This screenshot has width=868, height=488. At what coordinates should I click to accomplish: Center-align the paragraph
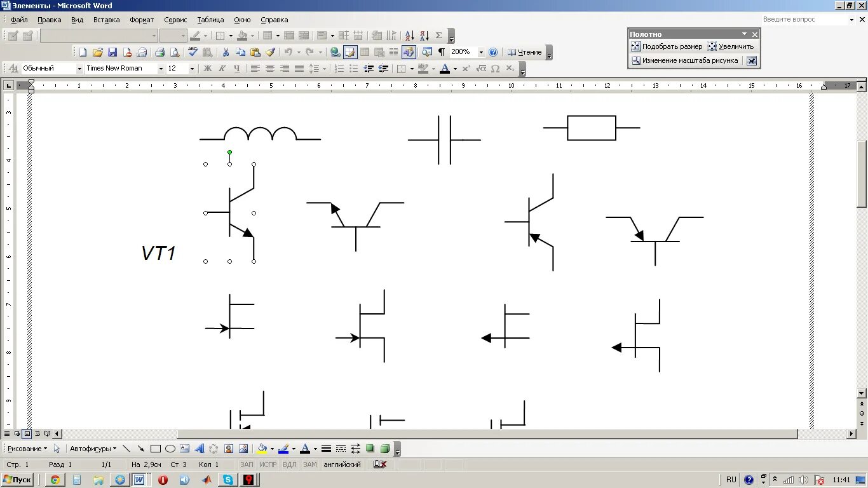point(270,69)
